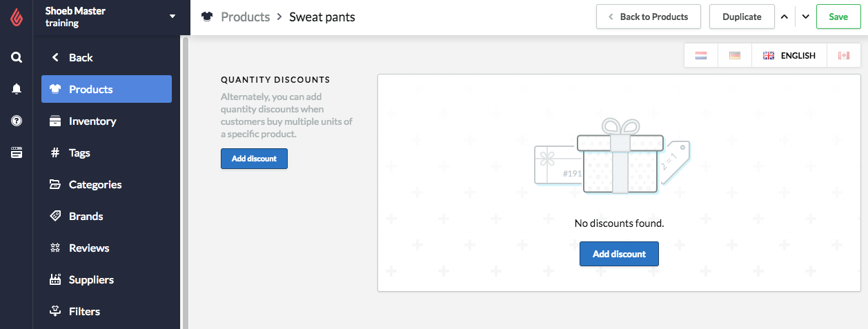Viewport: 868px width, 329px height.
Task: Select the Dutch flag language
Action: pos(701,55)
